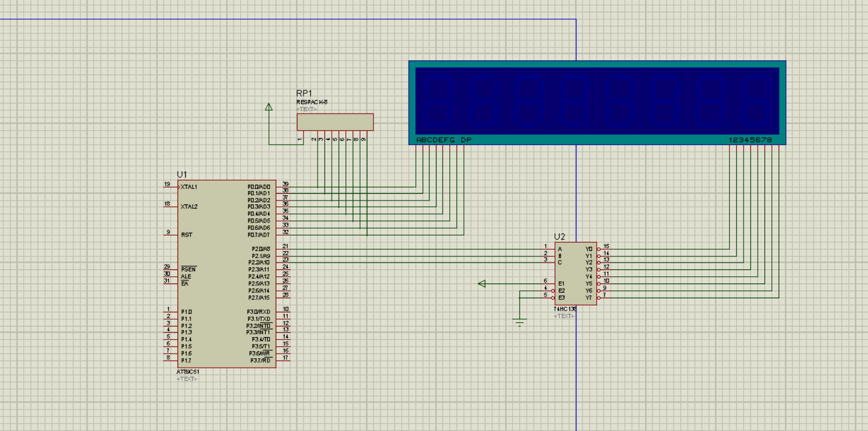This screenshot has height=431, width=868.
Task: Click the P3.5/T1 pin 15 on U1
Action: 283,346
